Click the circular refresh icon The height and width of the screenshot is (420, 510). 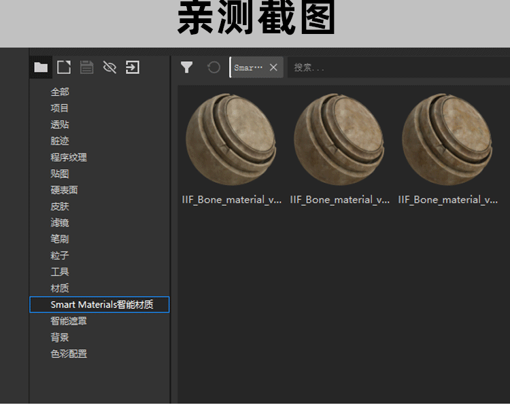[214, 67]
